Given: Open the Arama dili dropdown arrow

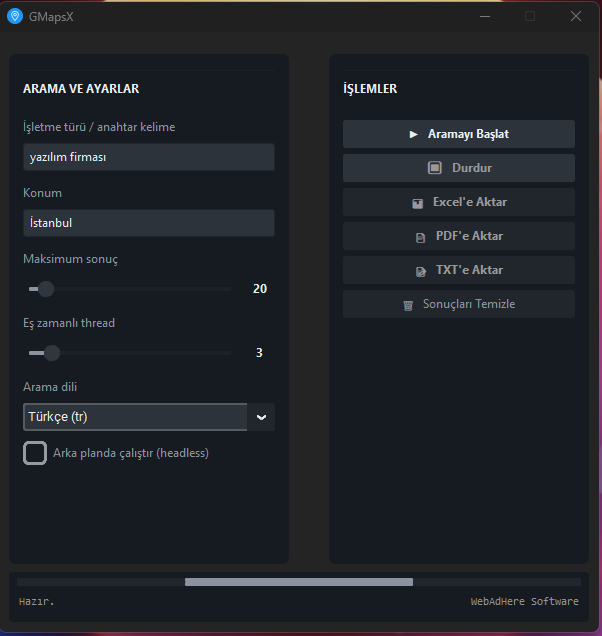Looking at the screenshot, I should click(261, 417).
